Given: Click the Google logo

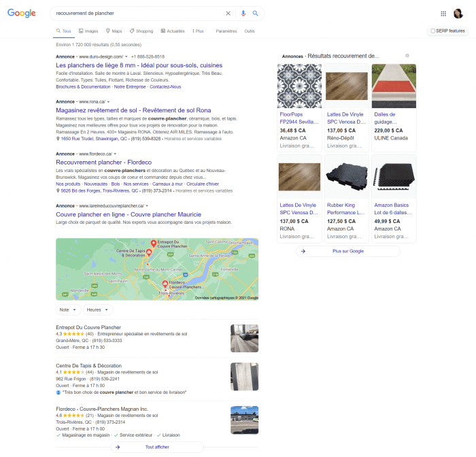Looking at the screenshot, I should pyautogui.click(x=22, y=13).
